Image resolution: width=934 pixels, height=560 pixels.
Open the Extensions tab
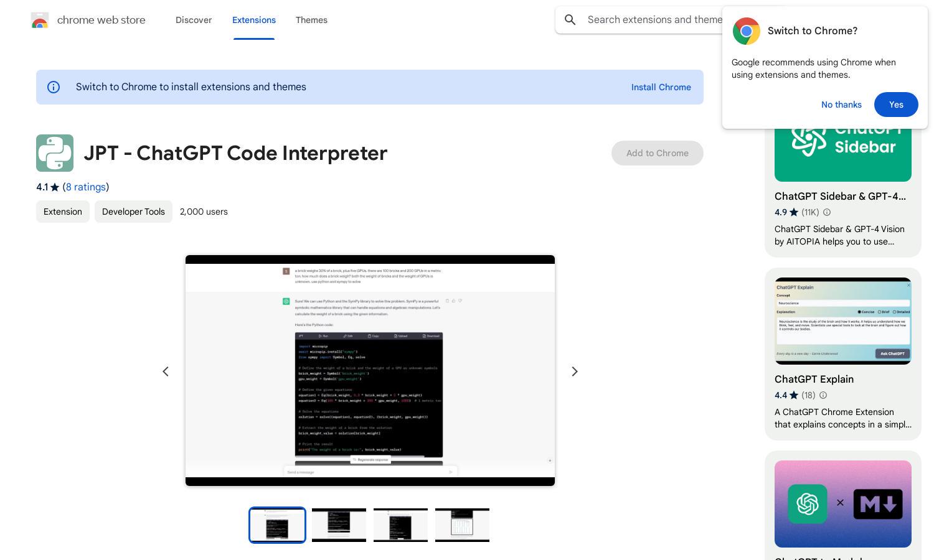(254, 20)
